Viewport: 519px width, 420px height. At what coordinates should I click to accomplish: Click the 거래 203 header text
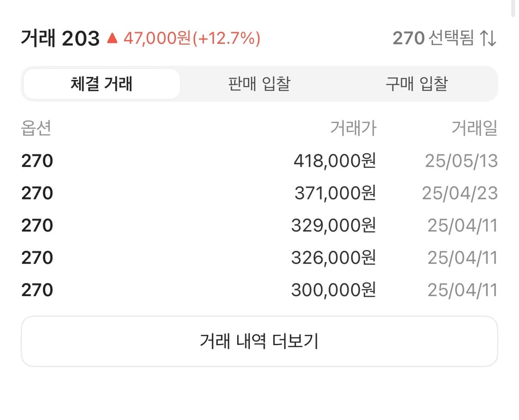[60, 38]
